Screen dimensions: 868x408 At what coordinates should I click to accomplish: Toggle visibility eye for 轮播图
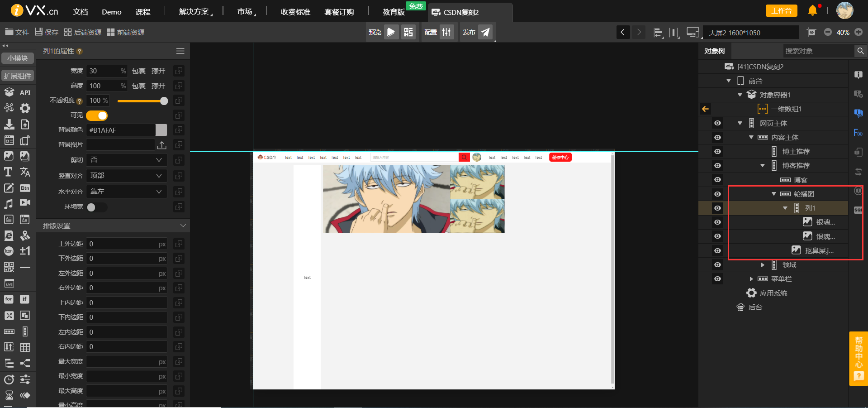[717, 194]
